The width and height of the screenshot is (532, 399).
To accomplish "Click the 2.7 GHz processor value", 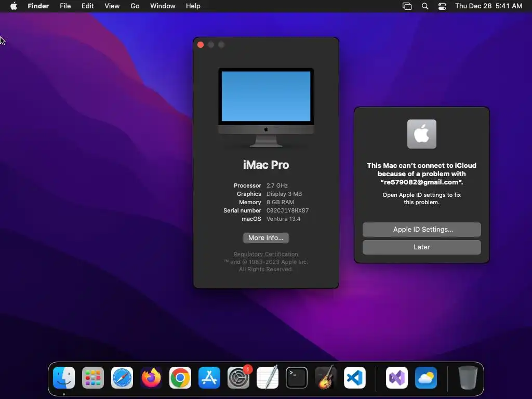I will click(x=277, y=185).
